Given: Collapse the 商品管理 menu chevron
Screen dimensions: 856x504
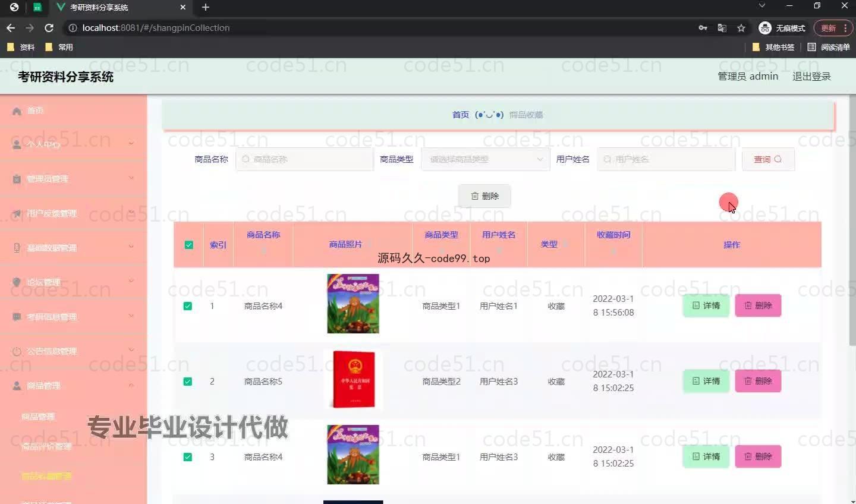Looking at the screenshot, I should (131, 385).
